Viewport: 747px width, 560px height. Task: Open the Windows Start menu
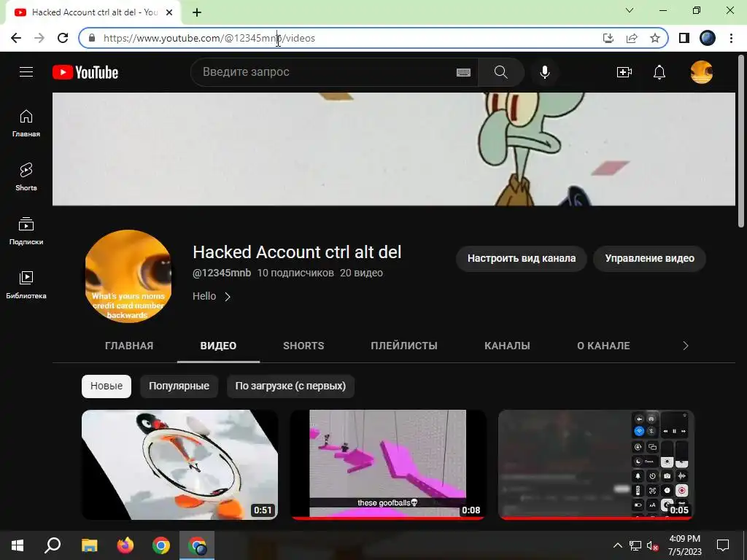pos(18,545)
